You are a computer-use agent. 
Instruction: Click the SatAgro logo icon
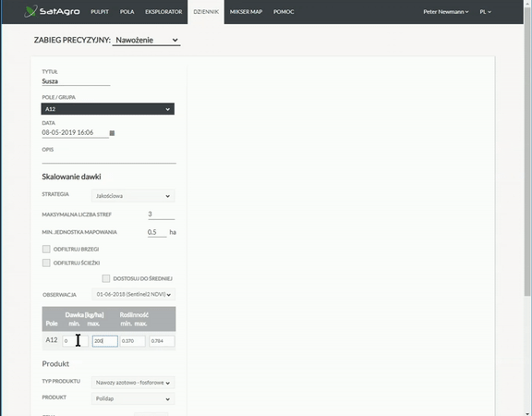pos(30,11)
